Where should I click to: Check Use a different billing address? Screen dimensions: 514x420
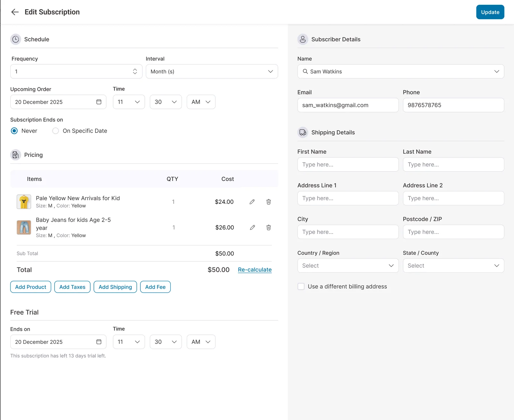pos(301,286)
